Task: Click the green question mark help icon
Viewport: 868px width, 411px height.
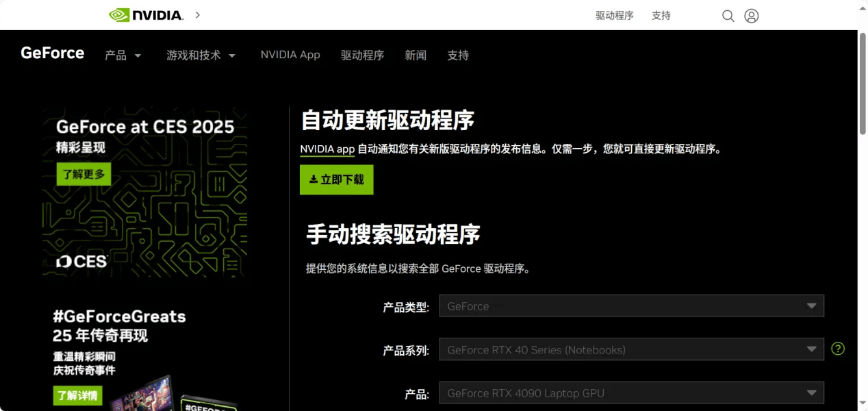Action: 838,349
